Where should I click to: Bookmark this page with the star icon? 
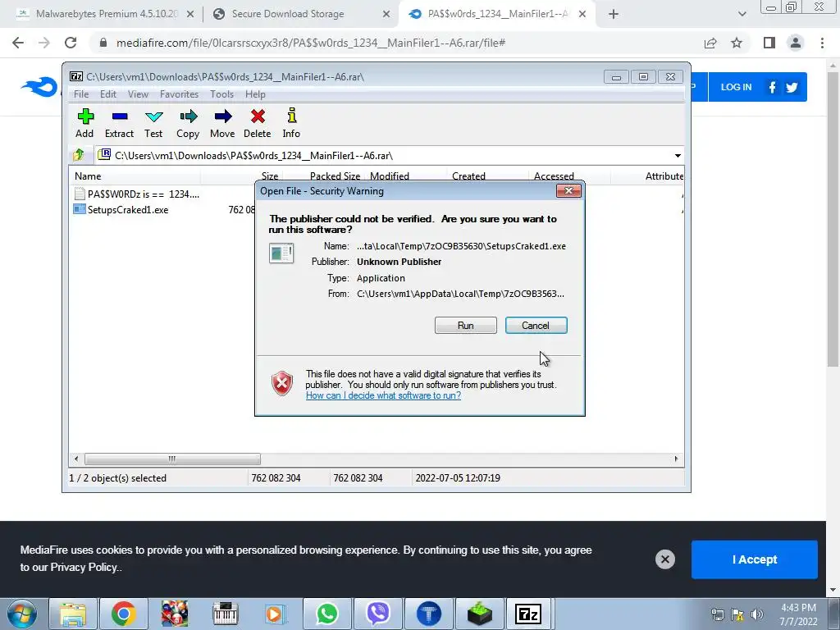tap(737, 43)
